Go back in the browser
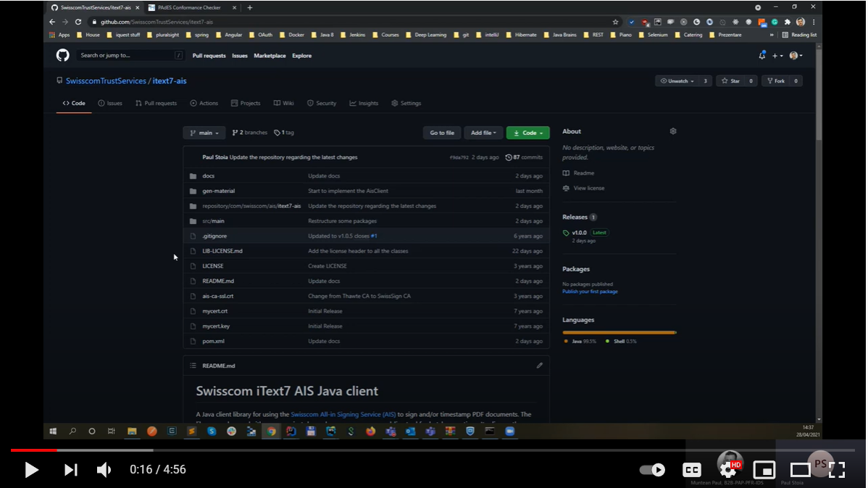This screenshot has height=488, width=868. (52, 22)
